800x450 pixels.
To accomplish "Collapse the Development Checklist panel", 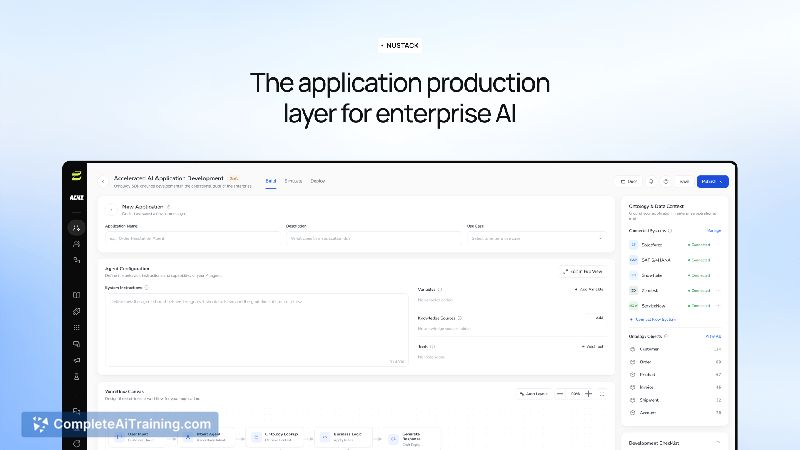I will [717, 443].
